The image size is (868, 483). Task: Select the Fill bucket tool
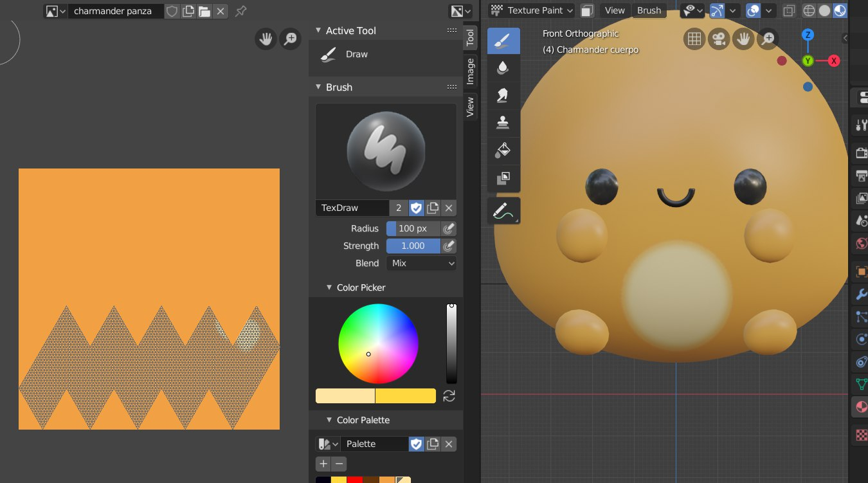(503, 151)
